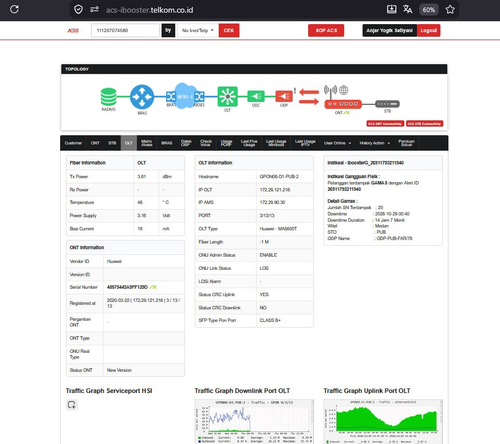Click the RADIUS database icon in topology
Viewport: 500px width, 444px height.
pyautogui.click(x=108, y=97)
